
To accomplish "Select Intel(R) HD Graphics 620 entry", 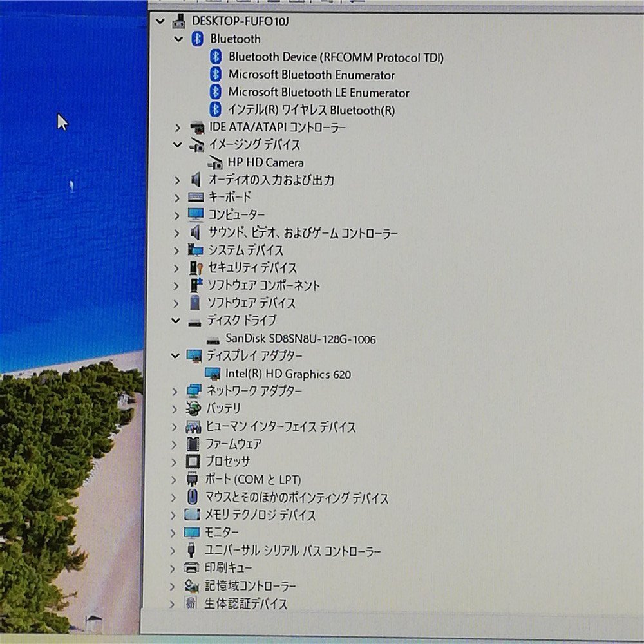I will (288, 374).
